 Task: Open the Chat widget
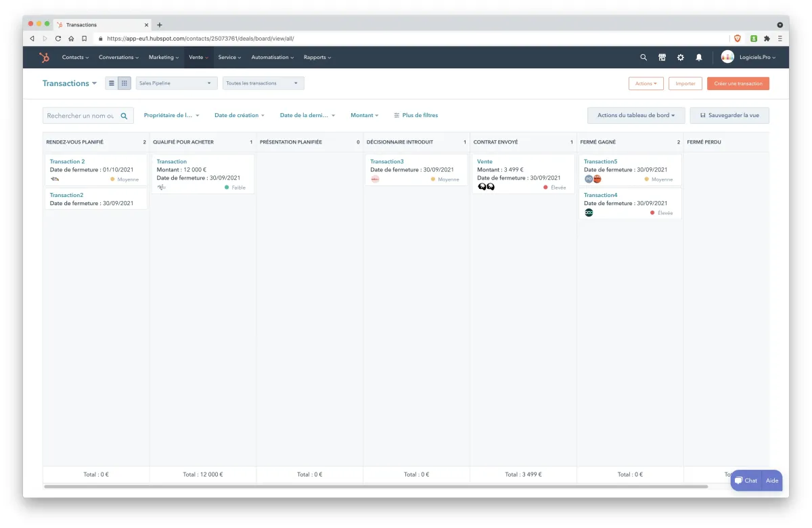[x=746, y=481]
